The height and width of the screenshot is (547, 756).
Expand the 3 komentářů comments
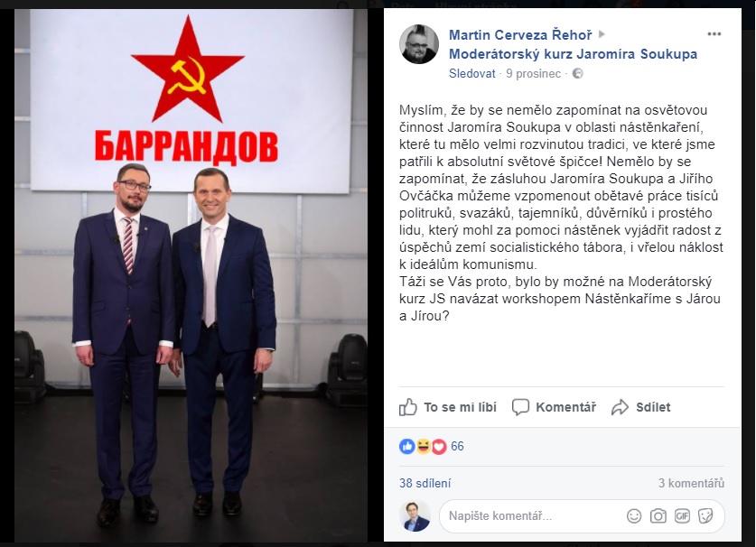pos(691,484)
